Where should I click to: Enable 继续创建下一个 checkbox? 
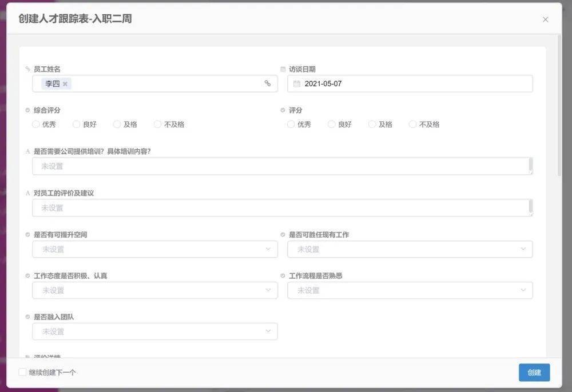22,373
